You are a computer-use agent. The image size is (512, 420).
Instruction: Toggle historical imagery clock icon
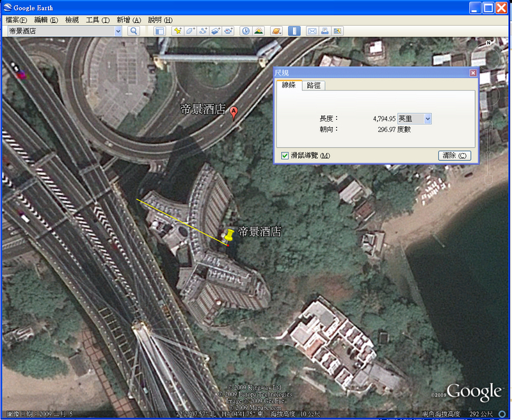point(246,31)
